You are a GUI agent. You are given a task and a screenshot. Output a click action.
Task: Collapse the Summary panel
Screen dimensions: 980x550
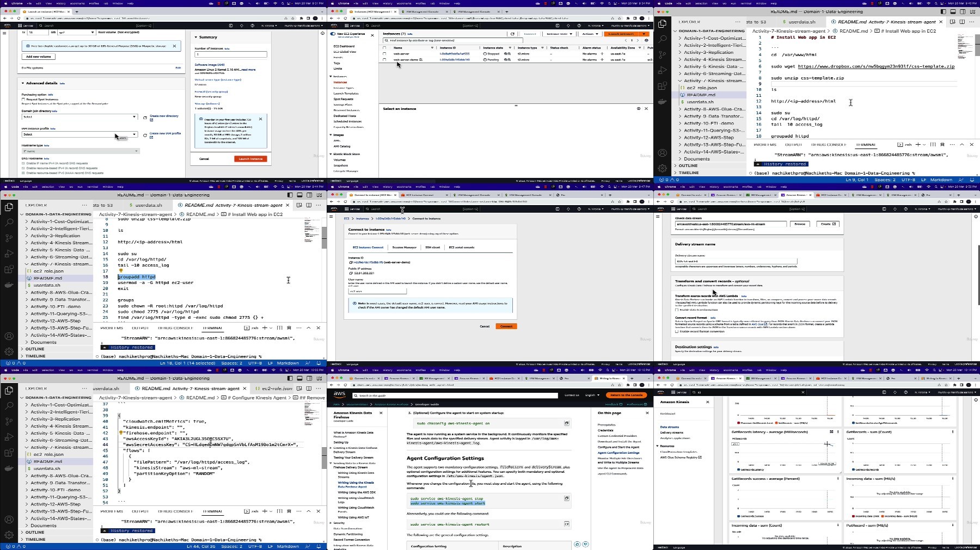[196, 37]
